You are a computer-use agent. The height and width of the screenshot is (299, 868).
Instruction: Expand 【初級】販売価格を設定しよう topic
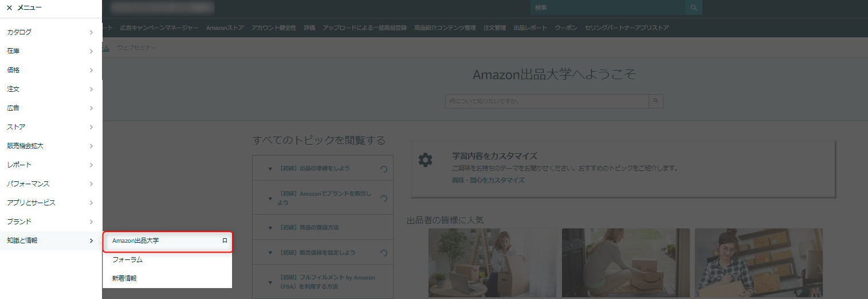pyautogui.click(x=323, y=253)
